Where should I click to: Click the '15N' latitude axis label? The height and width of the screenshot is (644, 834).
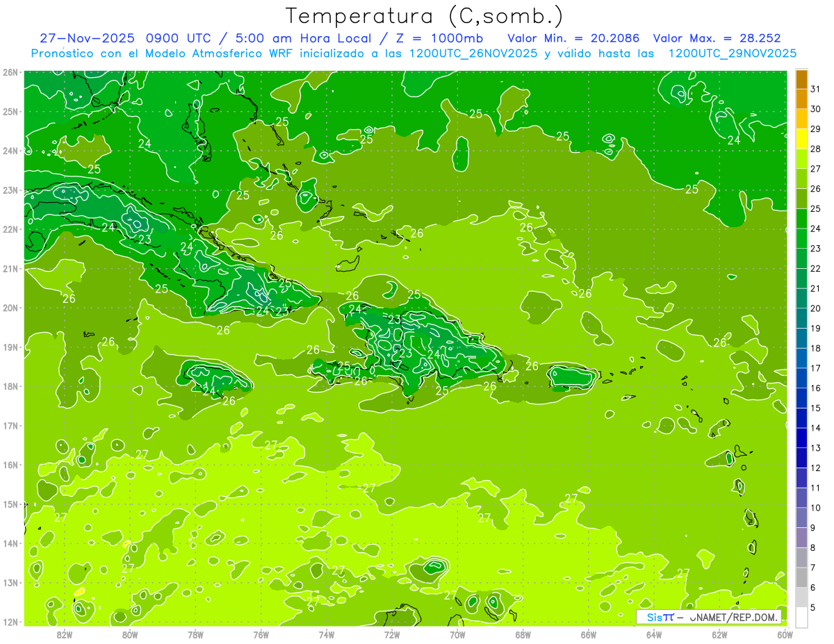(x=10, y=504)
